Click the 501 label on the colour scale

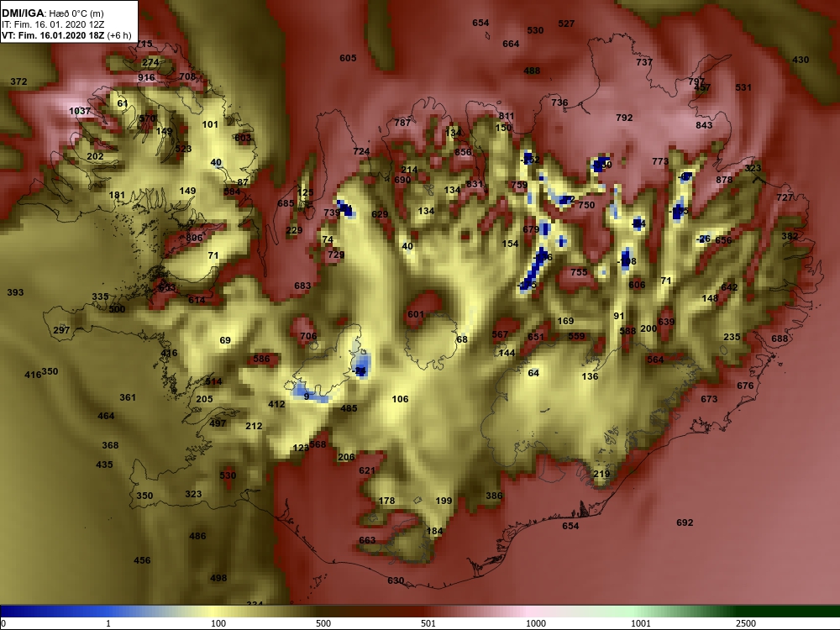click(428, 623)
